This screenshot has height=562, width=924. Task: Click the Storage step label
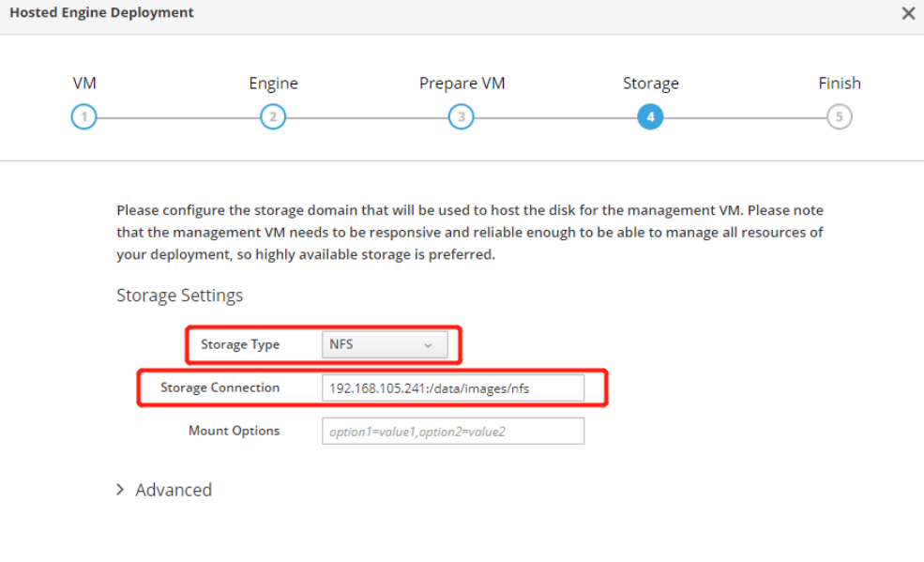[x=650, y=84]
